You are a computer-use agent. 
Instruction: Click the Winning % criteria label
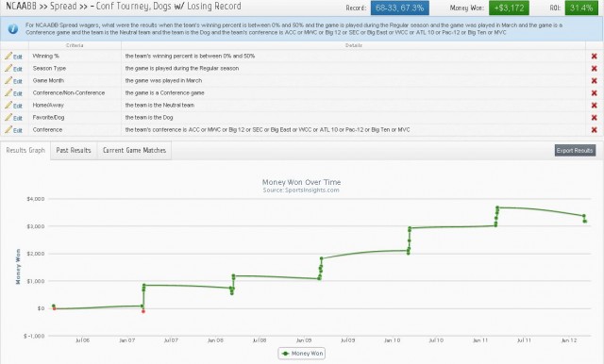click(x=46, y=57)
